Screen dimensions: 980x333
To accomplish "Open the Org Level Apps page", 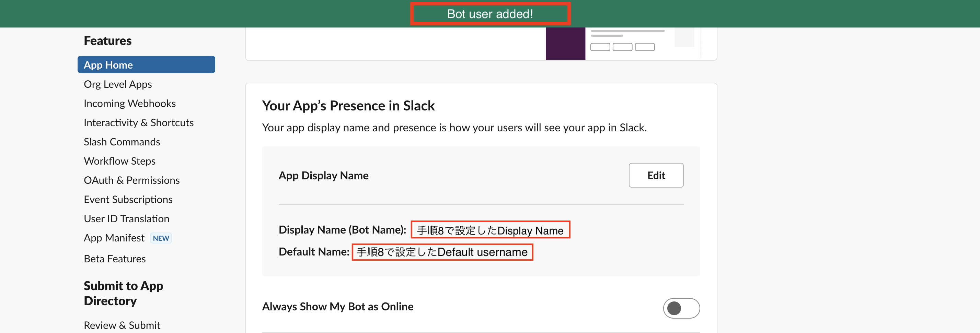I will pyautogui.click(x=117, y=84).
